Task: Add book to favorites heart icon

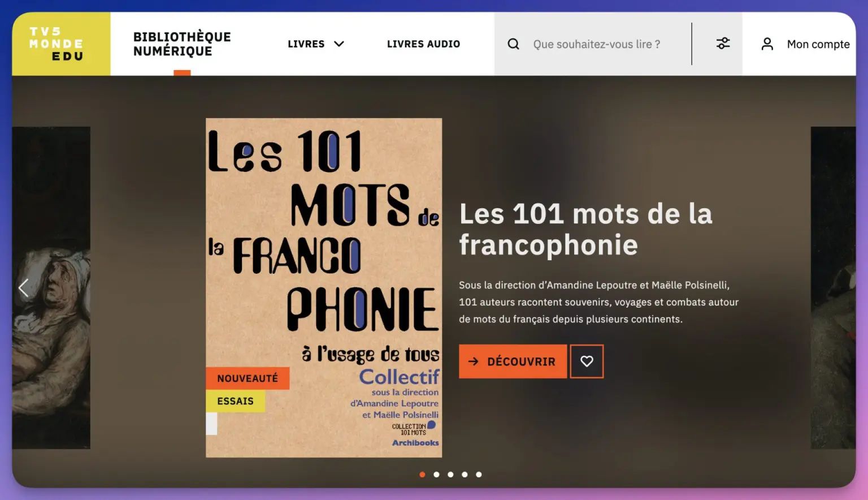Action: coord(587,361)
